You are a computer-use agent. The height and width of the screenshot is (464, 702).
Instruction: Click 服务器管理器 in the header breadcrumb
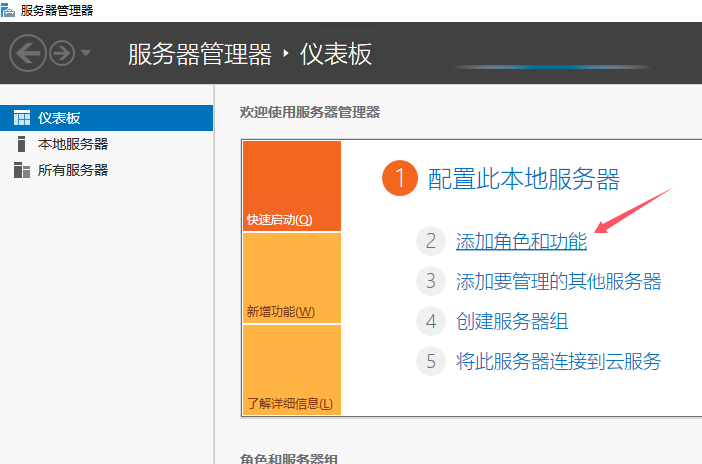point(200,54)
